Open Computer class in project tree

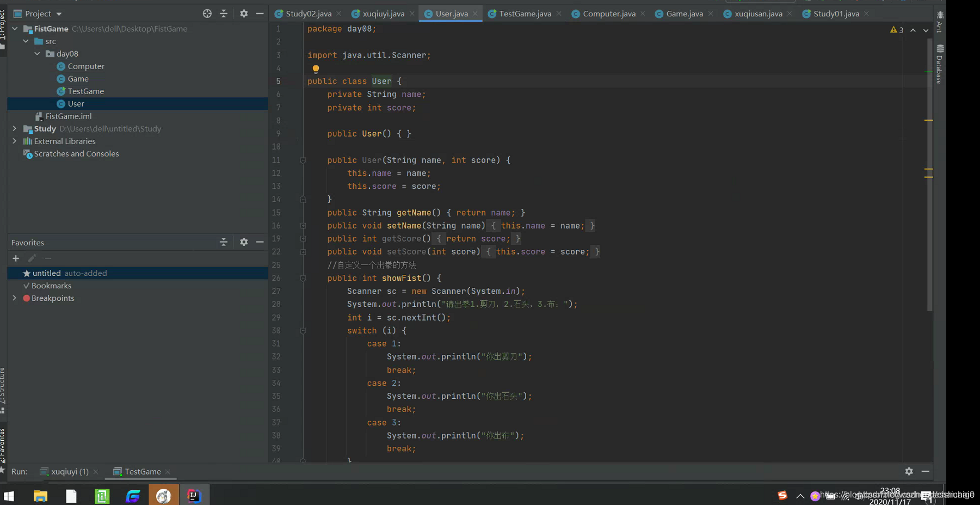tap(86, 66)
